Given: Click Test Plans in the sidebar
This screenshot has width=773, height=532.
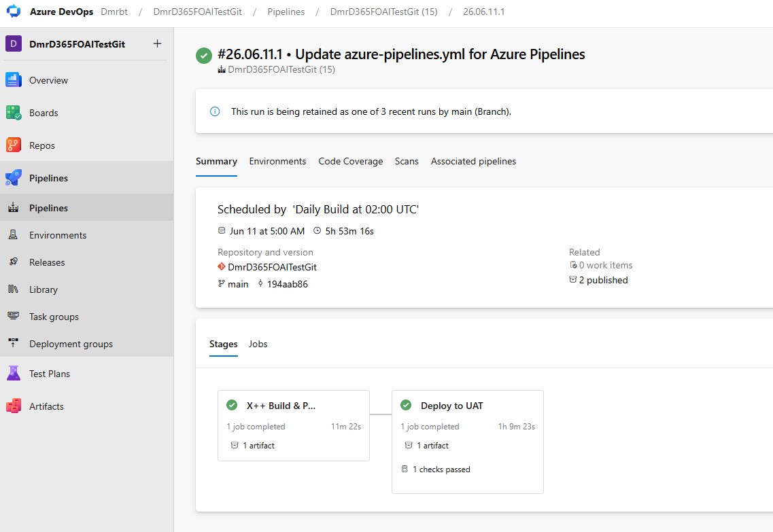Looking at the screenshot, I should 50,374.
